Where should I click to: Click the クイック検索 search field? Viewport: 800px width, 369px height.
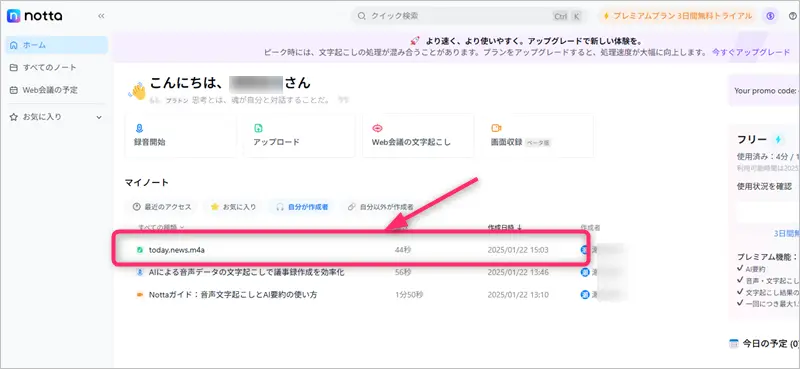469,16
